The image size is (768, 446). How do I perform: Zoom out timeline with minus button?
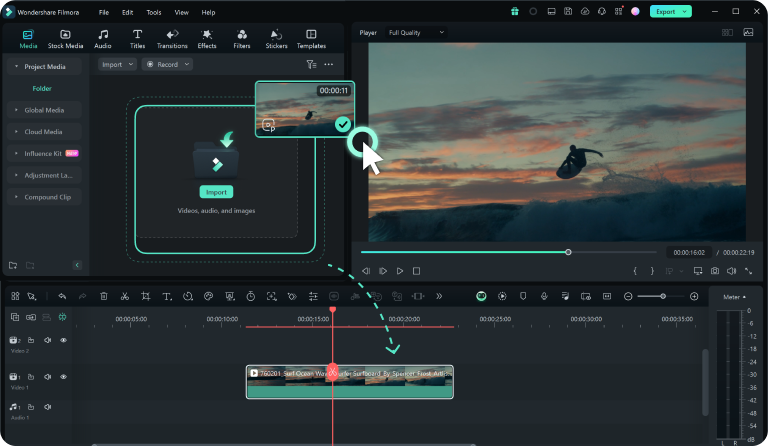pyautogui.click(x=628, y=296)
